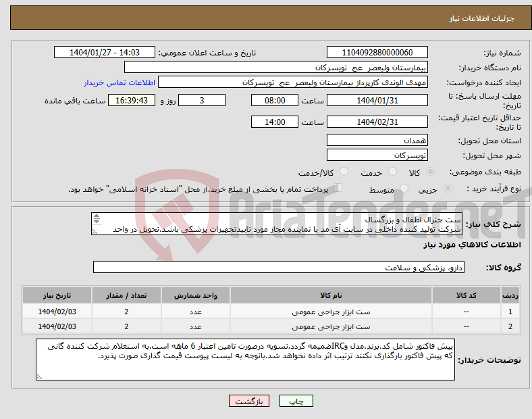Click response deadline date 1404/01/31
The height and width of the screenshot is (419, 532).
377,100
